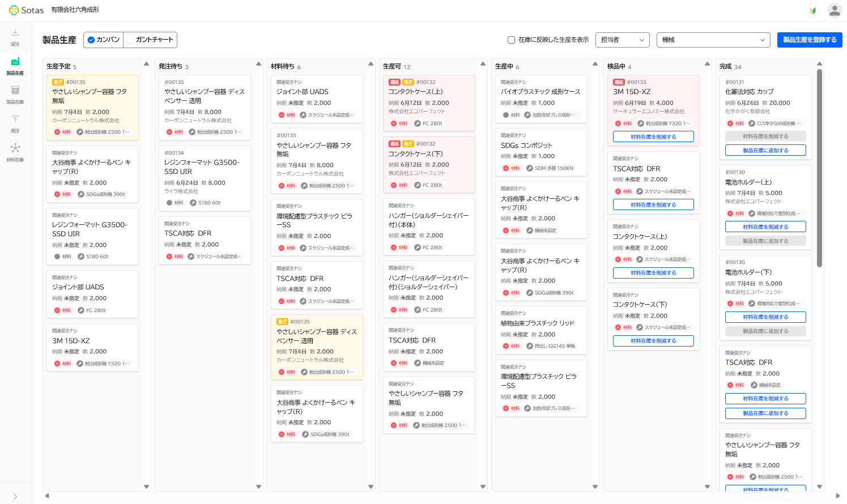Open the 機械 filter dropdown

[713, 40]
